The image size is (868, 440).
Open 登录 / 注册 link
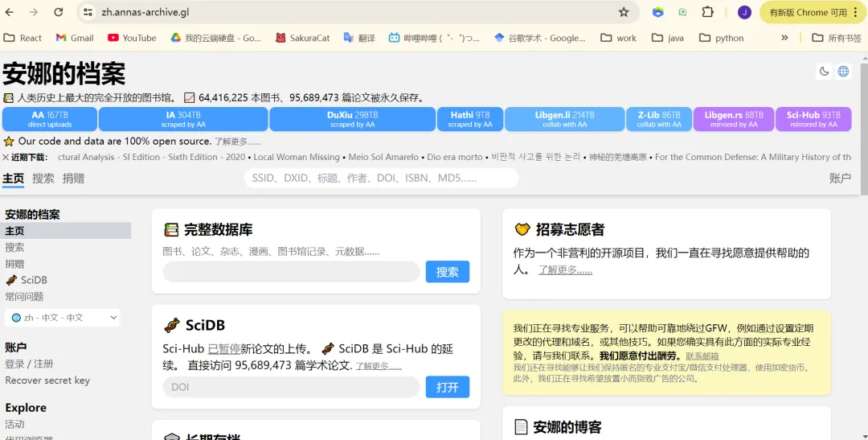pyautogui.click(x=30, y=364)
